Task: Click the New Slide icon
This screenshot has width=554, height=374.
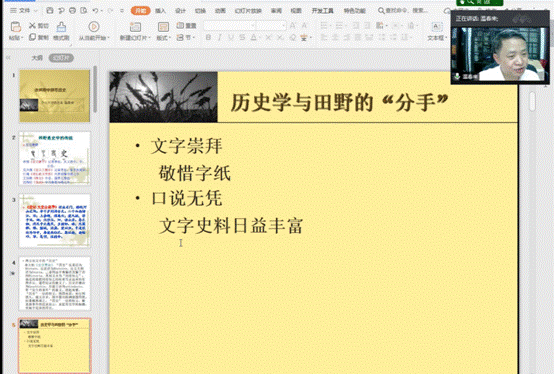Action: click(x=135, y=27)
